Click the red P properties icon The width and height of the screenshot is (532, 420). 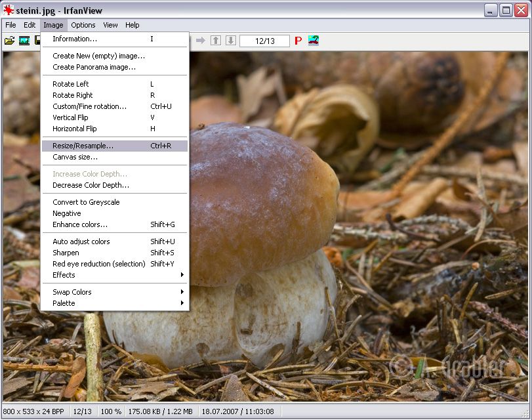[x=298, y=41]
